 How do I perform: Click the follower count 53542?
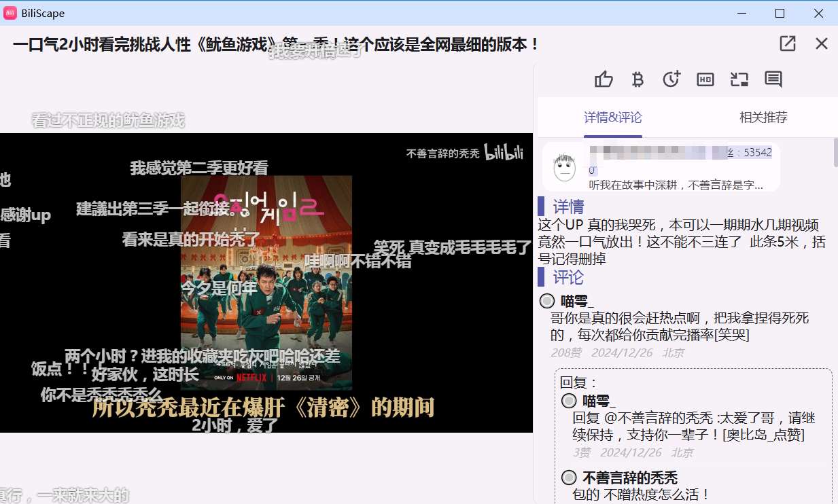758,152
